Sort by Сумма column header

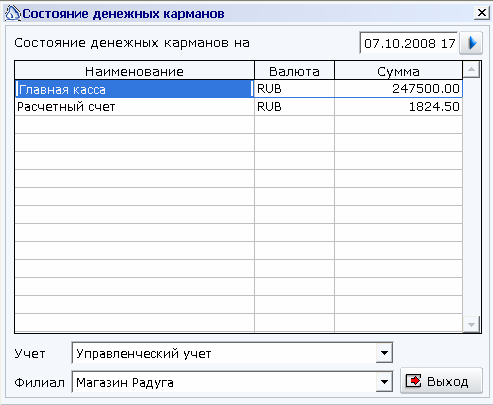coord(398,71)
